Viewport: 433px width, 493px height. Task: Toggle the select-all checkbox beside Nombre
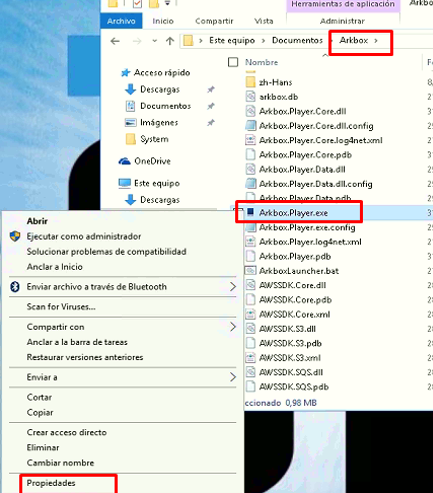tap(233, 62)
